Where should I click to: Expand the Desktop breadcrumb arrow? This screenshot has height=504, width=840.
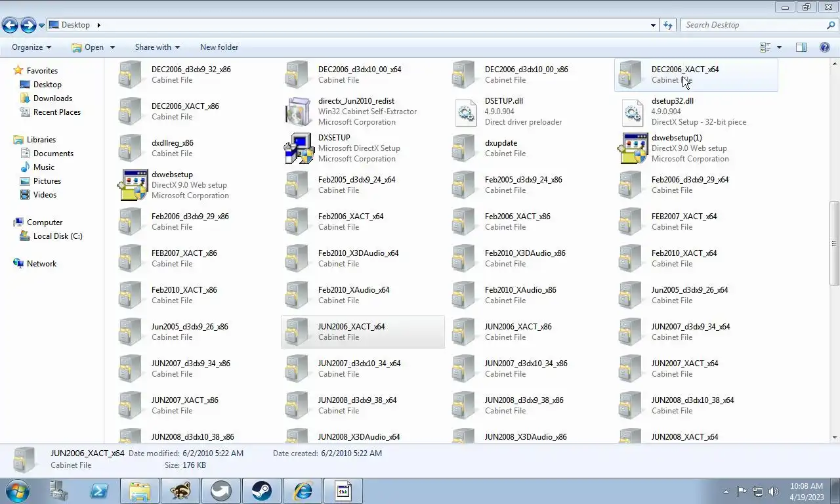[99, 25]
